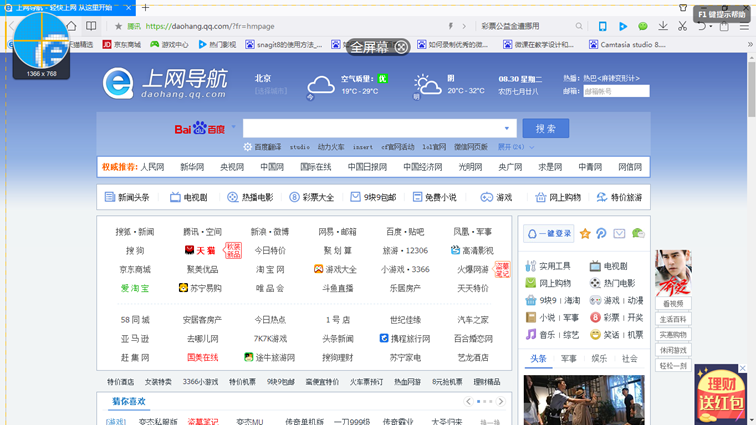The height and width of the screenshot is (425, 756).
Task: Expand the Baidu search suggestions dropdown arrow
Action: pyautogui.click(x=508, y=128)
